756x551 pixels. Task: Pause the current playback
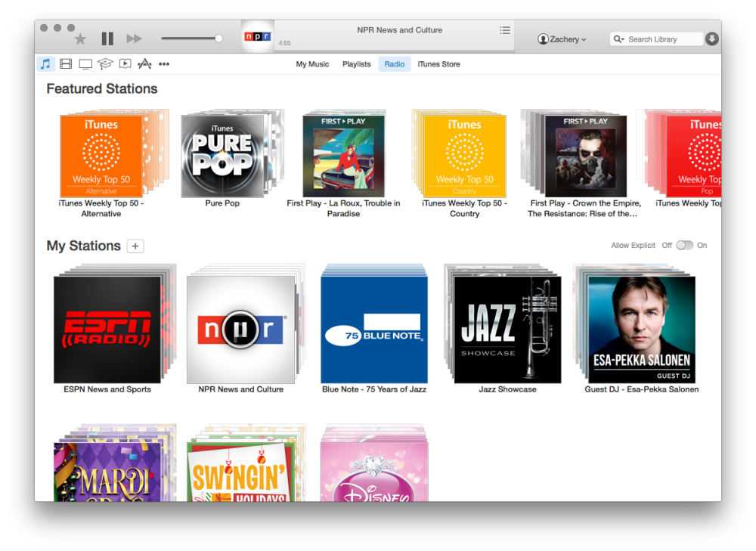pyautogui.click(x=107, y=39)
